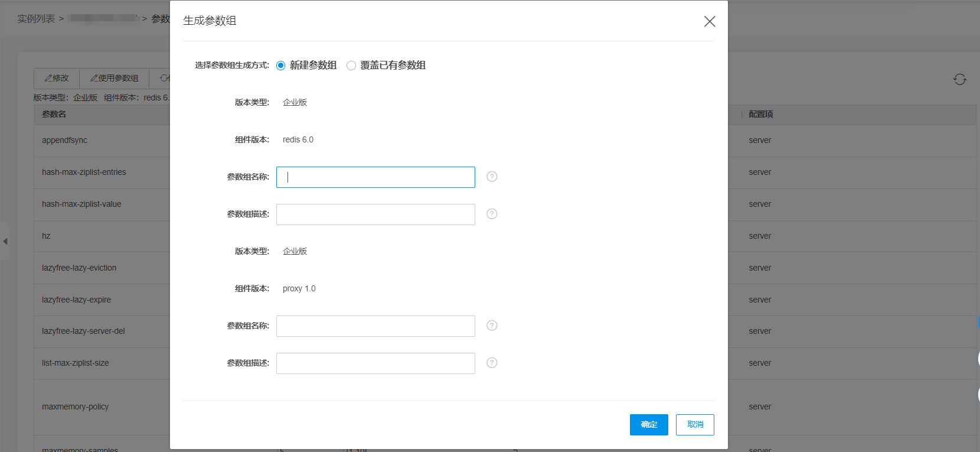Click the 配置项 column header
Image resolution: width=980 pixels, height=452 pixels.
click(760, 115)
